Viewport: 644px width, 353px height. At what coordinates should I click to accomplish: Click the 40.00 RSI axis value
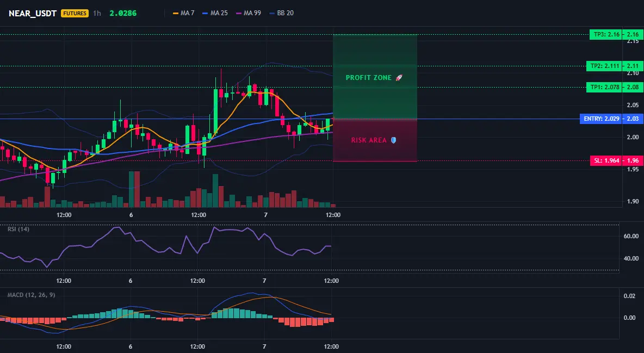click(x=631, y=258)
